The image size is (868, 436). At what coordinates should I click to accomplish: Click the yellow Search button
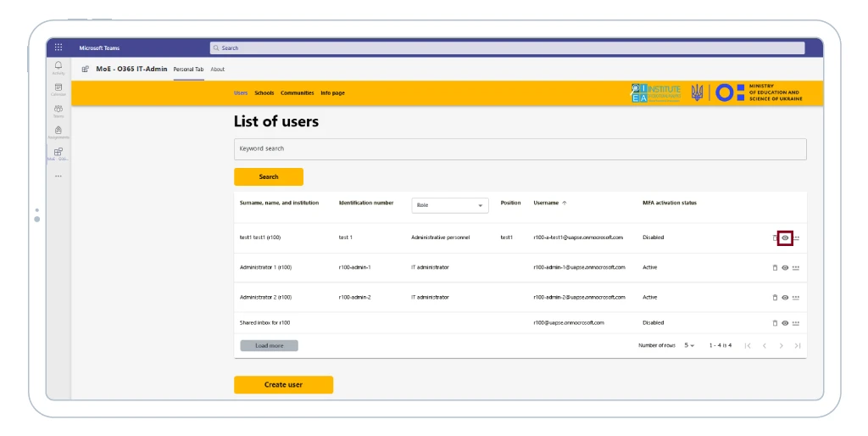click(269, 176)
